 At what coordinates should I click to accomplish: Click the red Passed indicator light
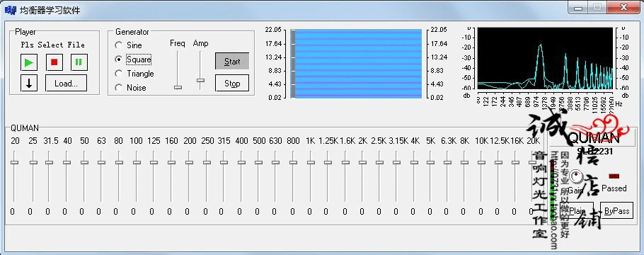tap(614, 176)
